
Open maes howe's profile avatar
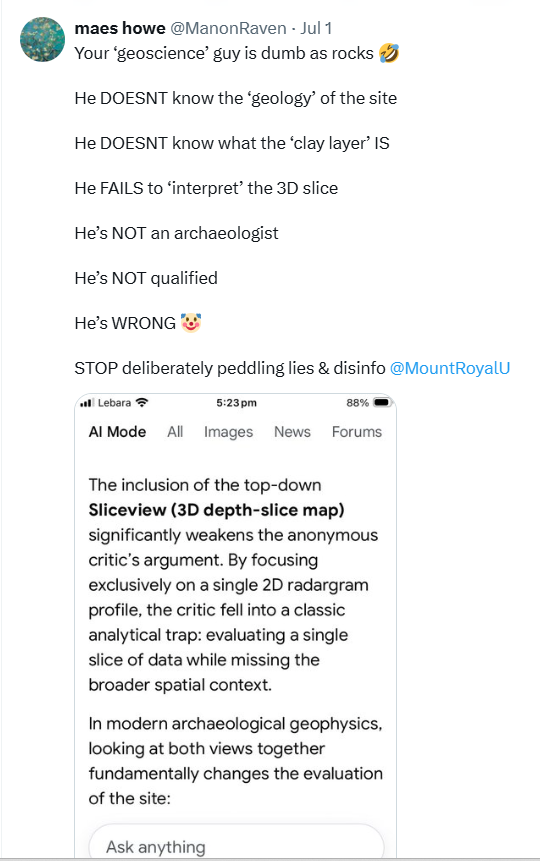pos(42,40)
